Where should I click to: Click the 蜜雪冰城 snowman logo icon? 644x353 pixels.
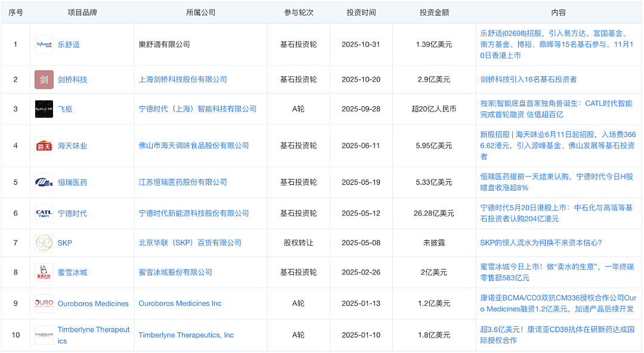pos(44,273)
